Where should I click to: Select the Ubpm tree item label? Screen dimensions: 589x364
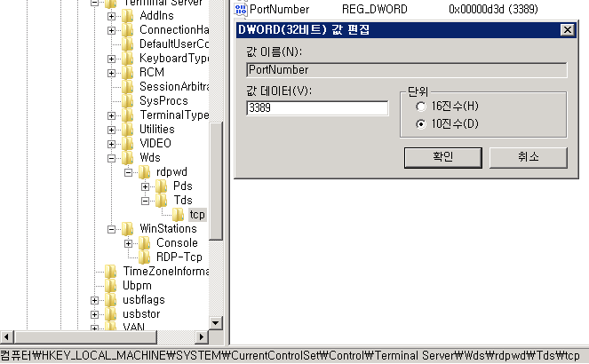pos(137,286)
